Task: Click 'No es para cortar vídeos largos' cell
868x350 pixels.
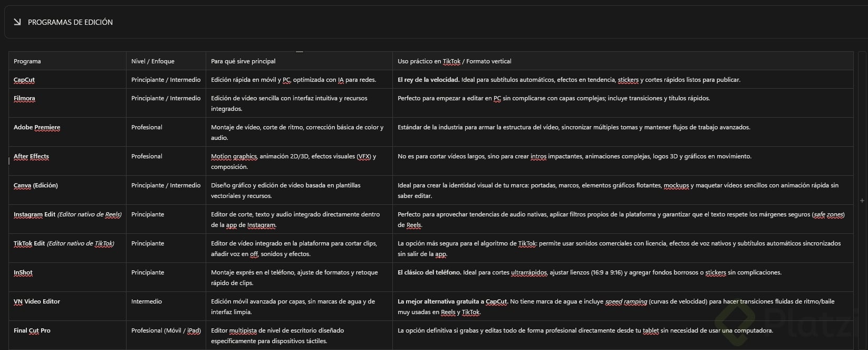Action: tap(623, 161)
